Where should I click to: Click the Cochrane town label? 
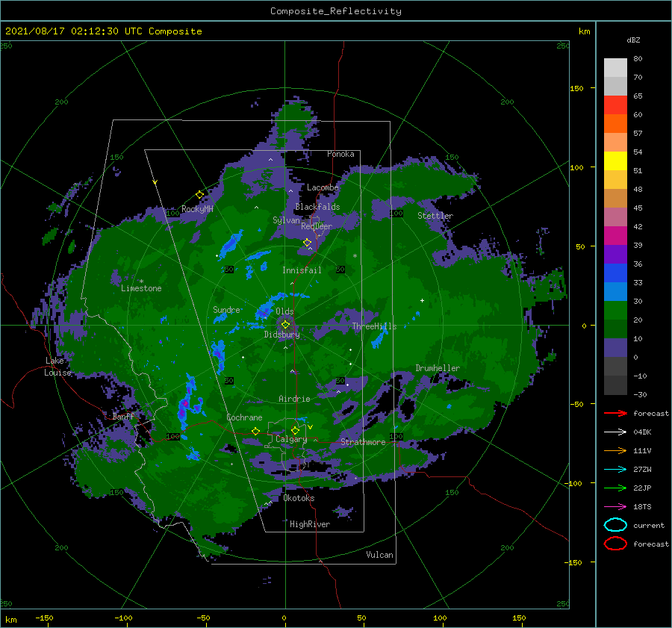(x=244, y=417)
